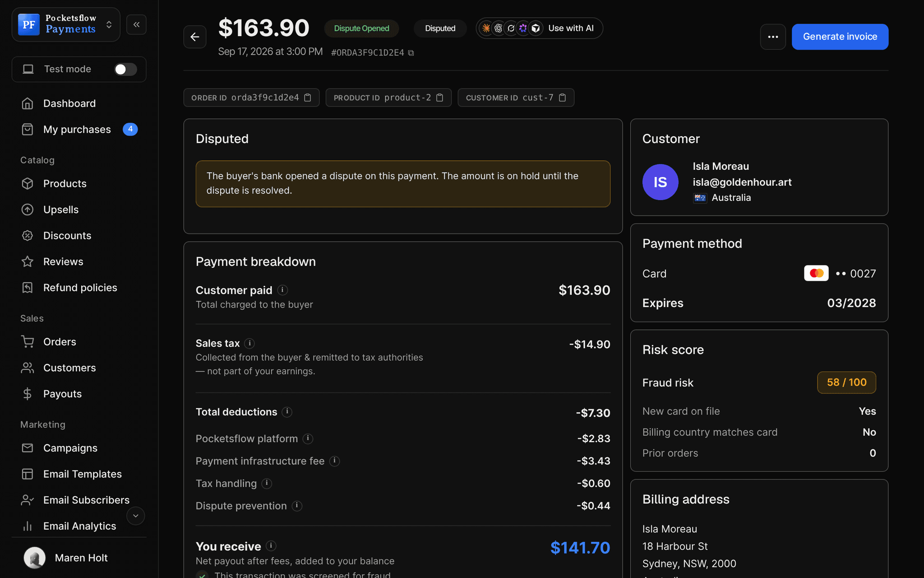Show info for Pocketsflow platform fee
The image size is (924, 578).
[x=308, y=438]
